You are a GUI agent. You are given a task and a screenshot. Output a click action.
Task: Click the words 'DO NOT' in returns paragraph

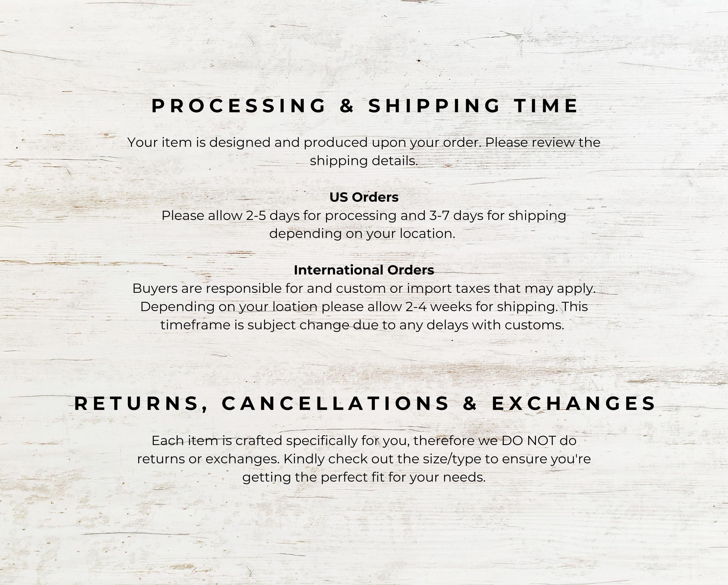click(x=529, y=441)
